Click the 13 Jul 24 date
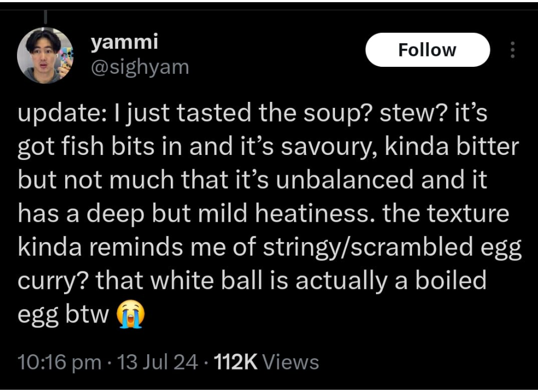 click(158, 362)
